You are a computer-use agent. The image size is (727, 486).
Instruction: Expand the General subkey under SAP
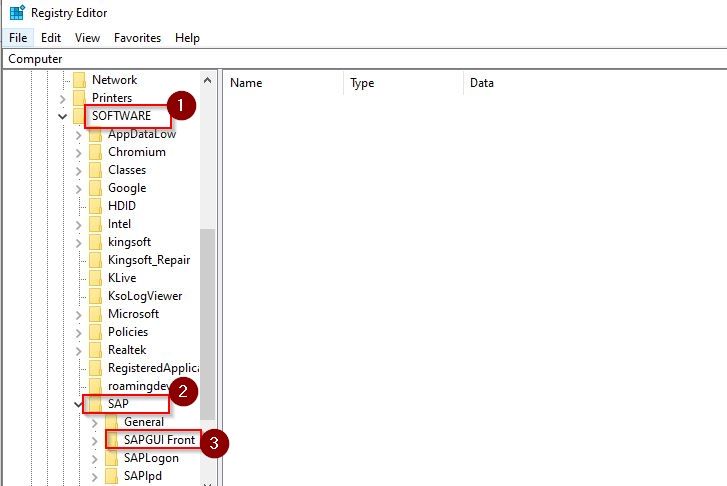click(x=95, y=423)
